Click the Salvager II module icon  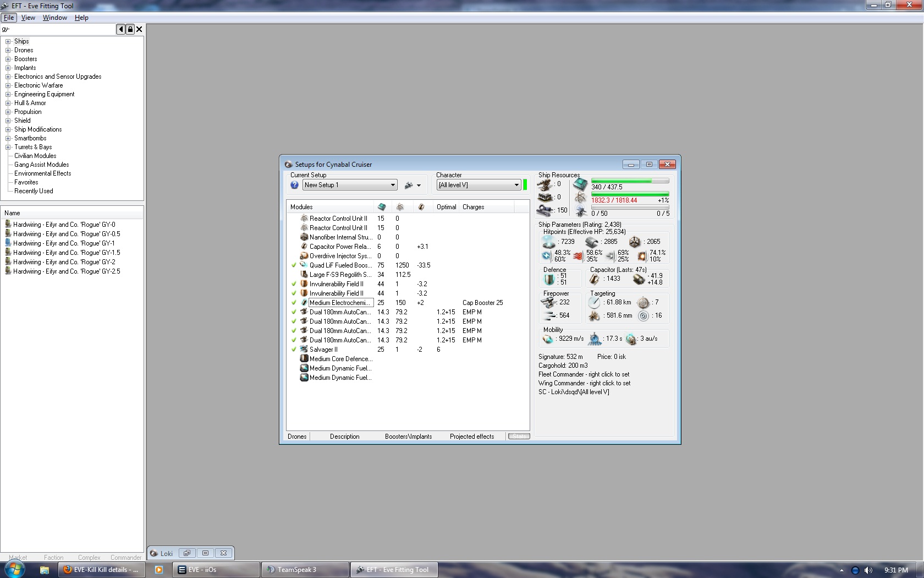click(x=304, y=350)
